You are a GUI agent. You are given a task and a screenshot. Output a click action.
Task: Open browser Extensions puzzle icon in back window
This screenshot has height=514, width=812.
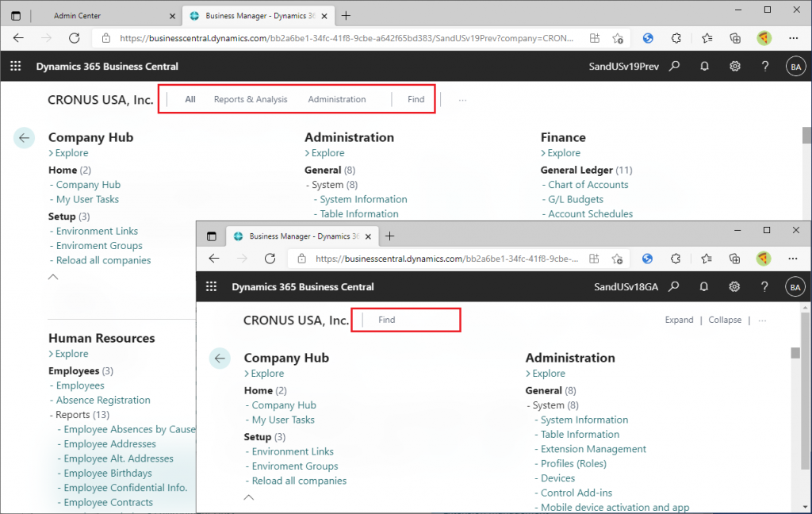click(676, 38)
